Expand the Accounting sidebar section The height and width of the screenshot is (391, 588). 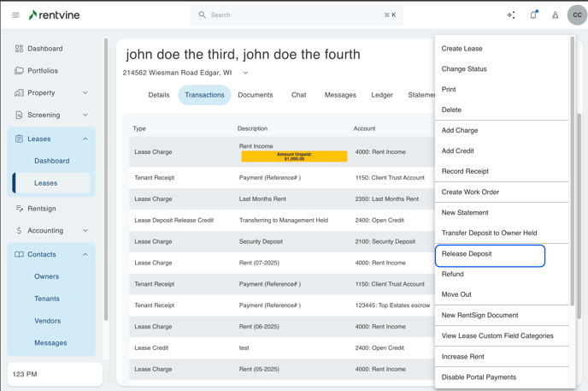(85, 230)
